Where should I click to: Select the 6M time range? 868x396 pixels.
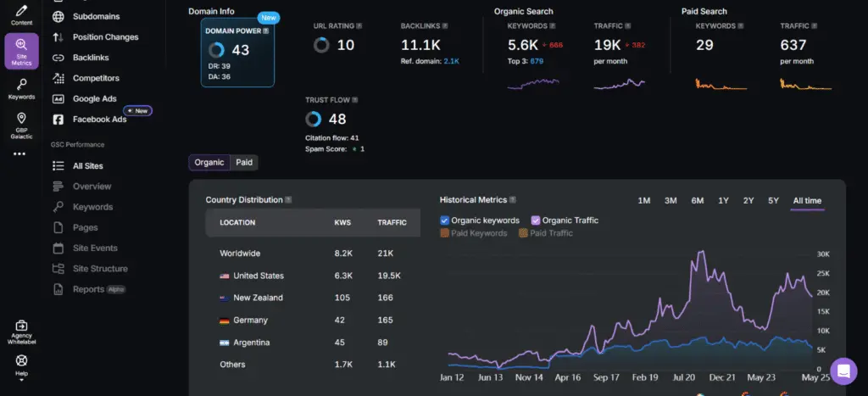(x=697, y=200)
